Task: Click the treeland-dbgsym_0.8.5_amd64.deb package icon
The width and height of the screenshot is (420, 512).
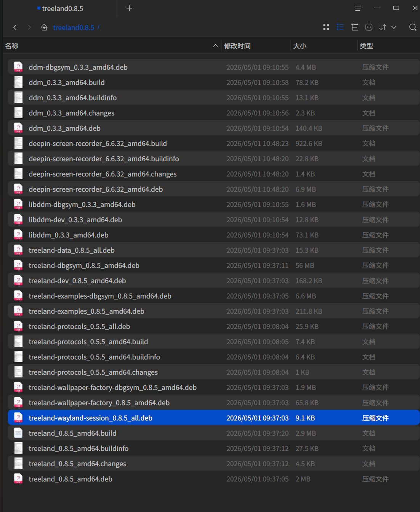Action: pos(18,265)
